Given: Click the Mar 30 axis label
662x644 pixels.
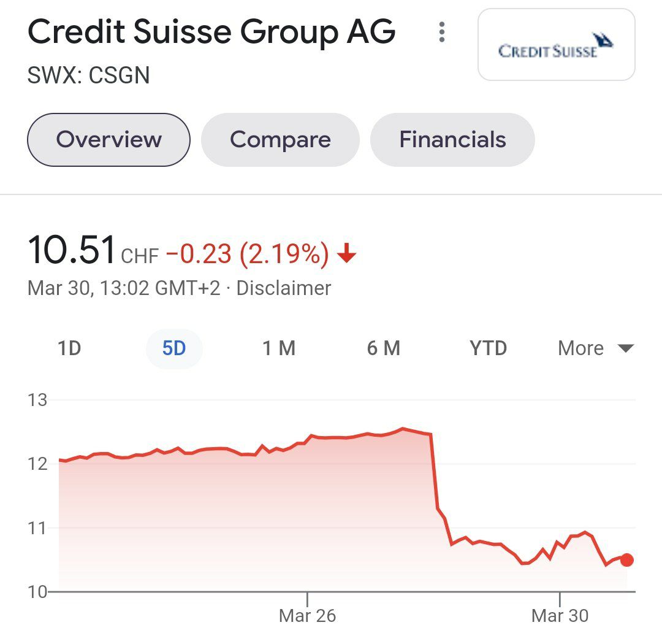Looking at the screenshot, I should pos(560,616).
